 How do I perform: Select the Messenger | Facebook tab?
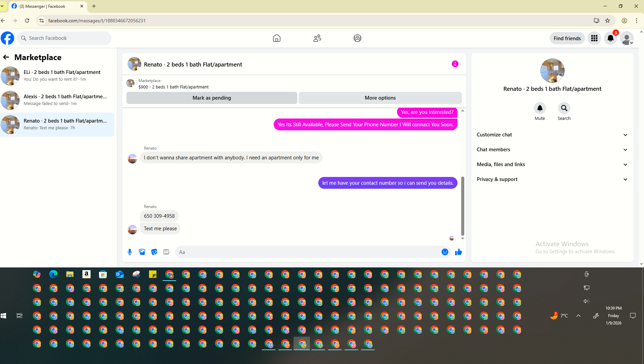point(47,6)
